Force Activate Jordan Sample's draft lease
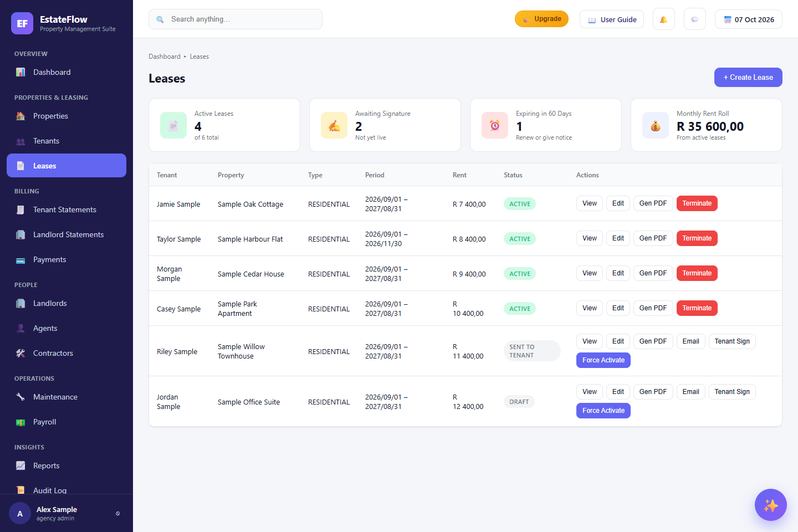Image resolution: width=798 pixels, height=532 pixels. click(x=603, y=411)
